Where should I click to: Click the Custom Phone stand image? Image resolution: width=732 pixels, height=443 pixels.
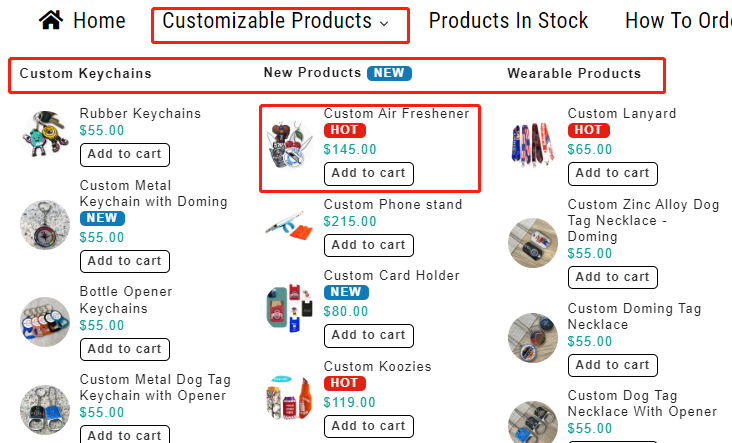(x=290, y=224)
